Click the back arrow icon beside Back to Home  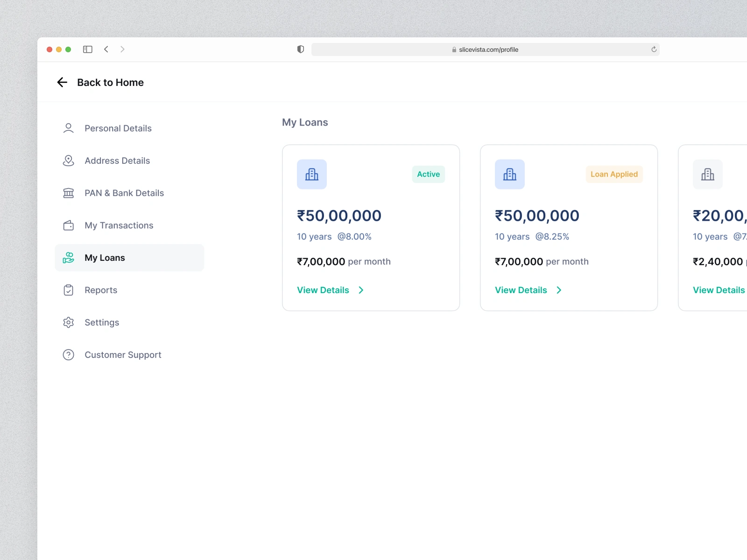[x=62, y=83]
